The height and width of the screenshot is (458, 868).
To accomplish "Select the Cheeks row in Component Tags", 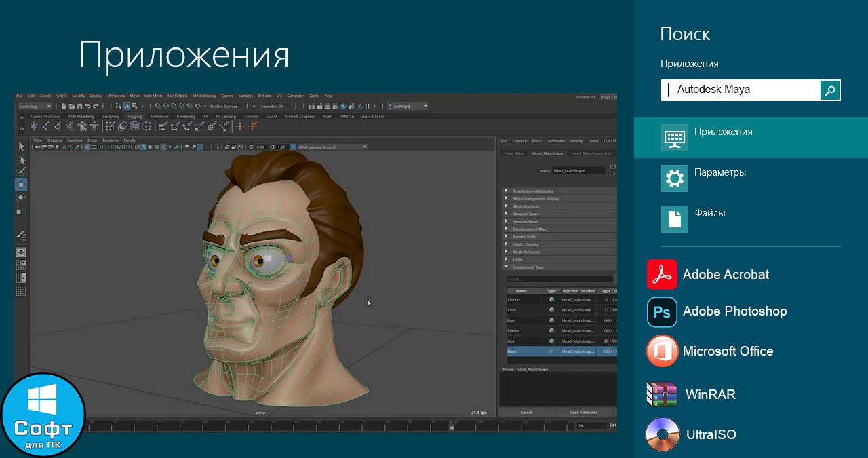I will tap(562, 299).
